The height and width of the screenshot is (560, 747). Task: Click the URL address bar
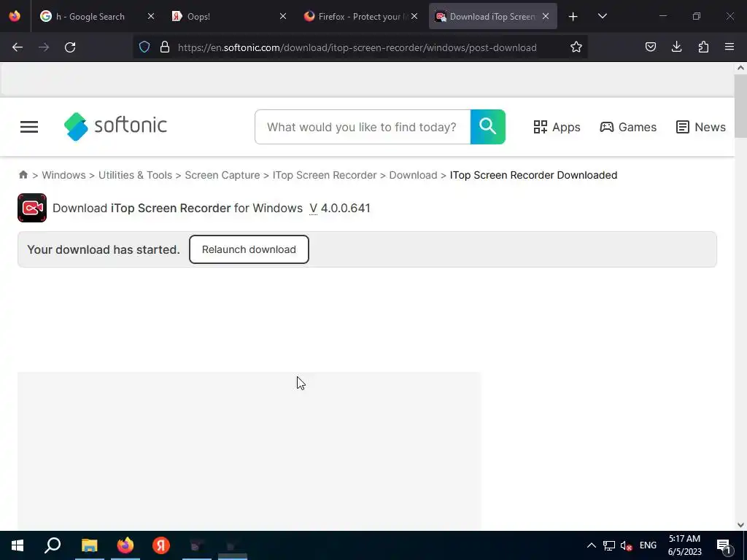pos(357,47)
